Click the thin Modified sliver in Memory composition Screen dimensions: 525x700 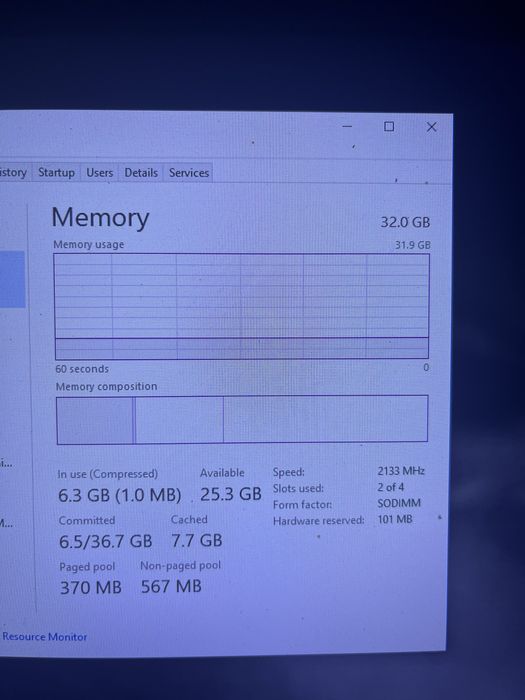[134, 420]
